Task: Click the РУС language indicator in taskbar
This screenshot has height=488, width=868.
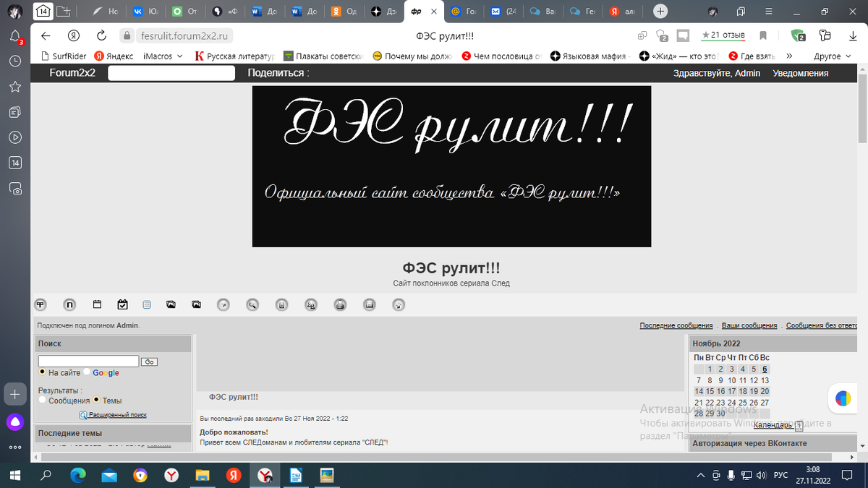Action: pyautogui.click(x=781, y=475)
